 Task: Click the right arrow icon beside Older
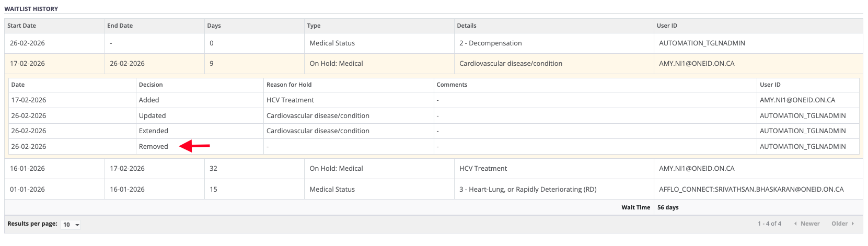[x=853, y=224]
